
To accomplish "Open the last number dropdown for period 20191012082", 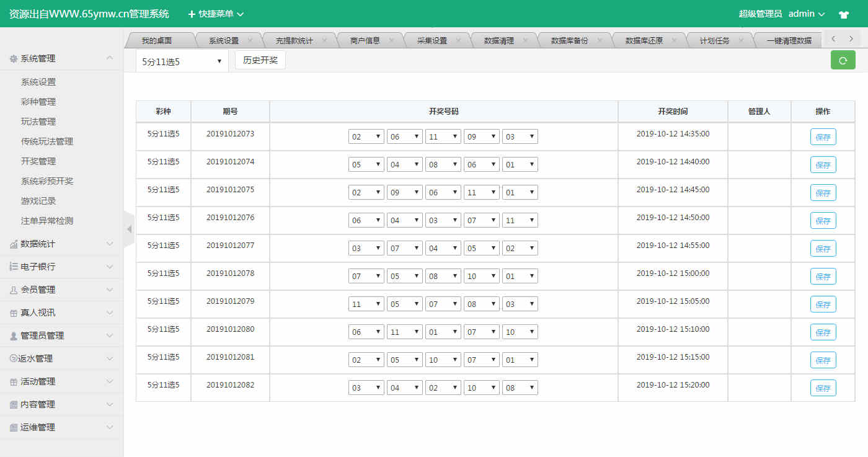I will pyautogui.click(x=520, y=388).
